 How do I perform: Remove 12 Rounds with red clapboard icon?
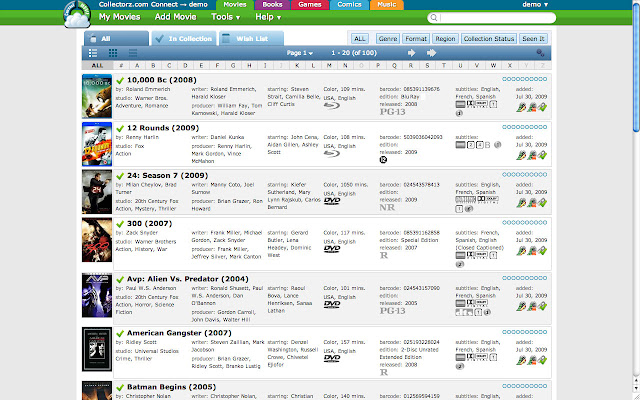click(532, 155)
